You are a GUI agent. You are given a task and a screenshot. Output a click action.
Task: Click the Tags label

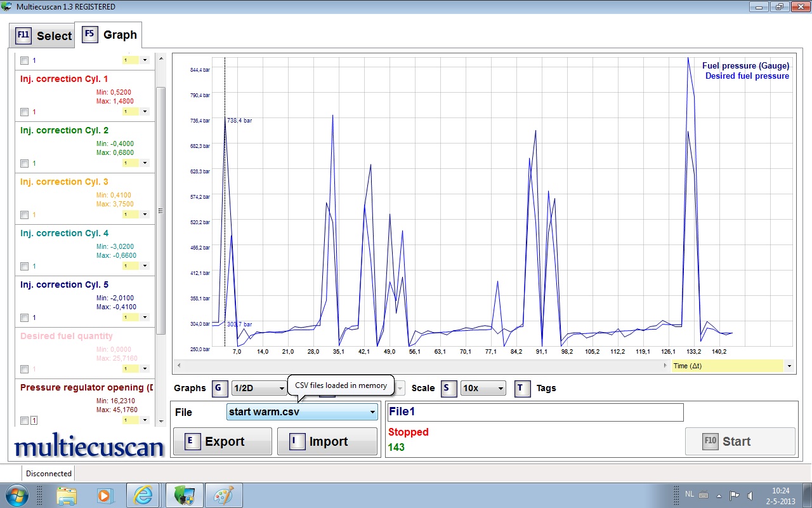coord(546,388)
